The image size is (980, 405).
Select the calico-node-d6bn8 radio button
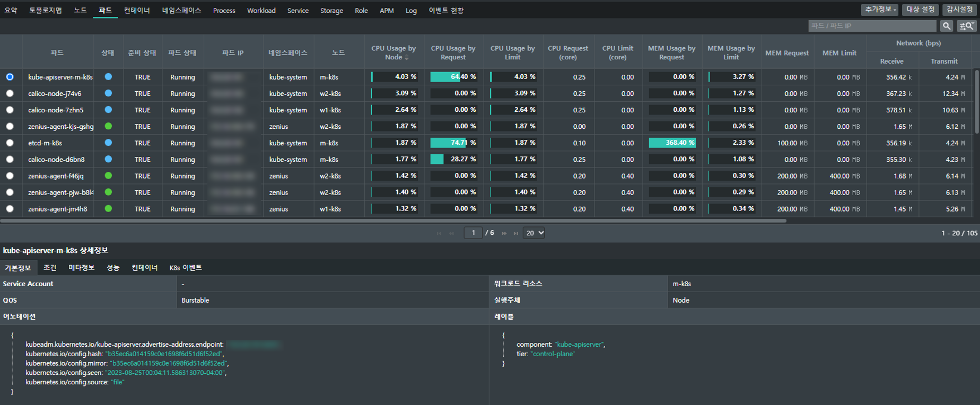(10, 159)
